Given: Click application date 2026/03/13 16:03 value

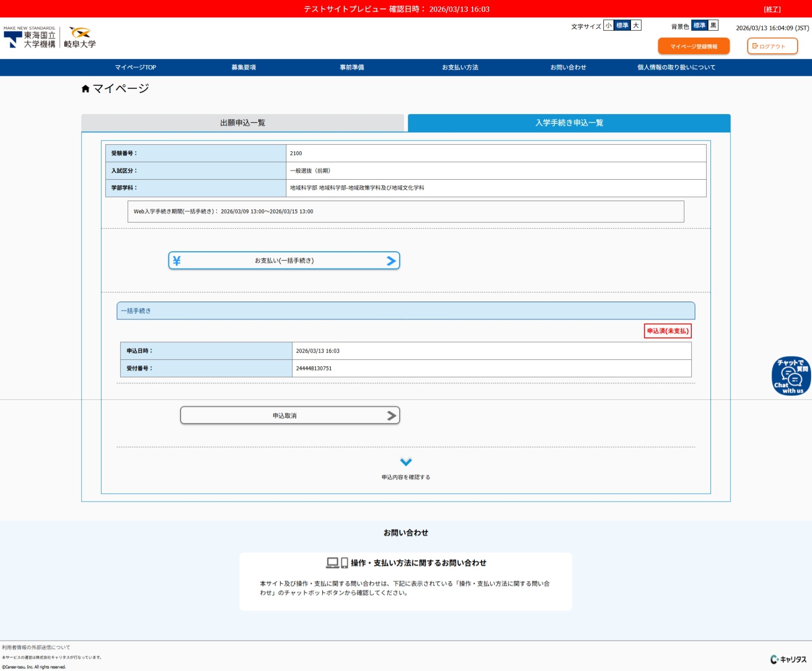Looking at the screenshot, I should pos(318,351).
